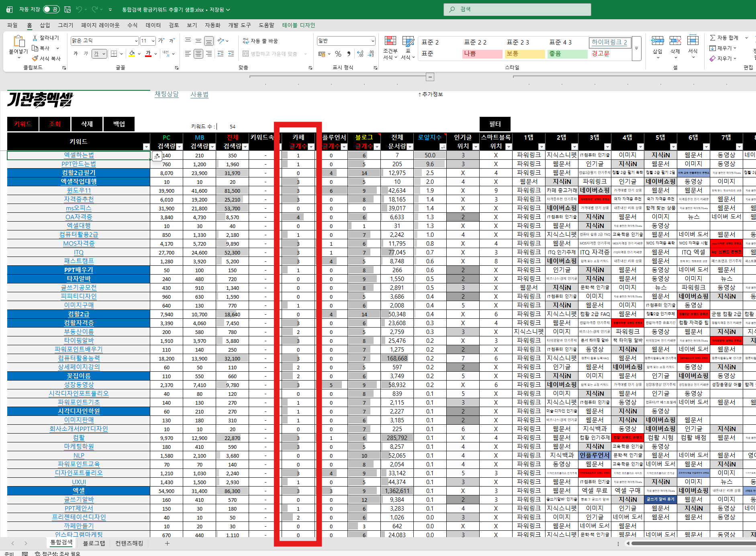Click the 검색 search box

click(x=517, y=9)
